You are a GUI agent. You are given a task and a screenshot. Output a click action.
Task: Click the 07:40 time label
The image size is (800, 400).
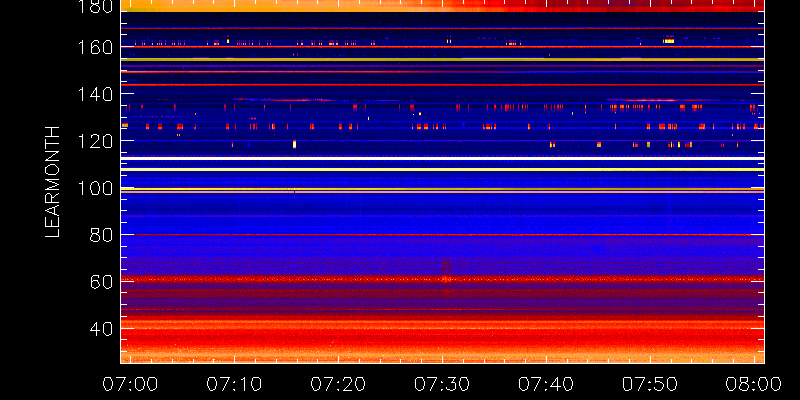pyautogui.click(x=546, y=384)
